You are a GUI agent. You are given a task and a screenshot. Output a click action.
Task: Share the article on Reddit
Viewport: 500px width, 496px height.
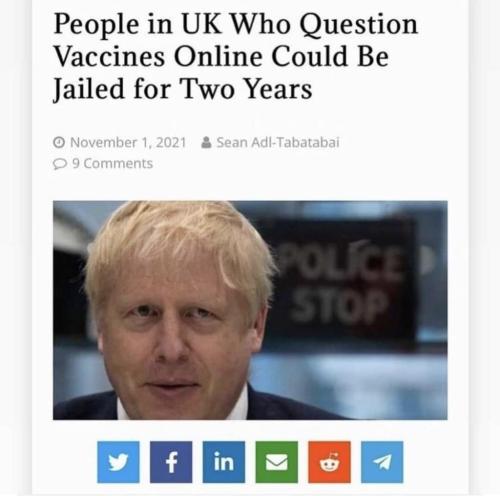click(329, 462)
